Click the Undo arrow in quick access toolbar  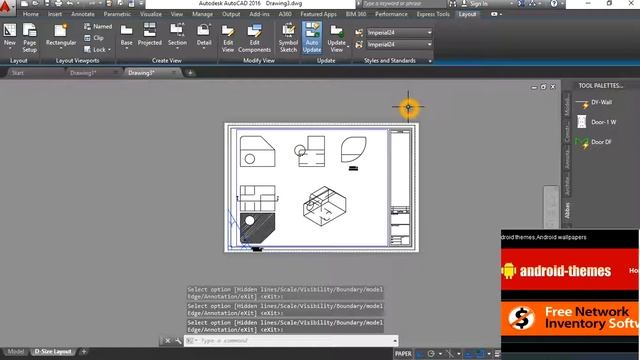click(70, 4)
